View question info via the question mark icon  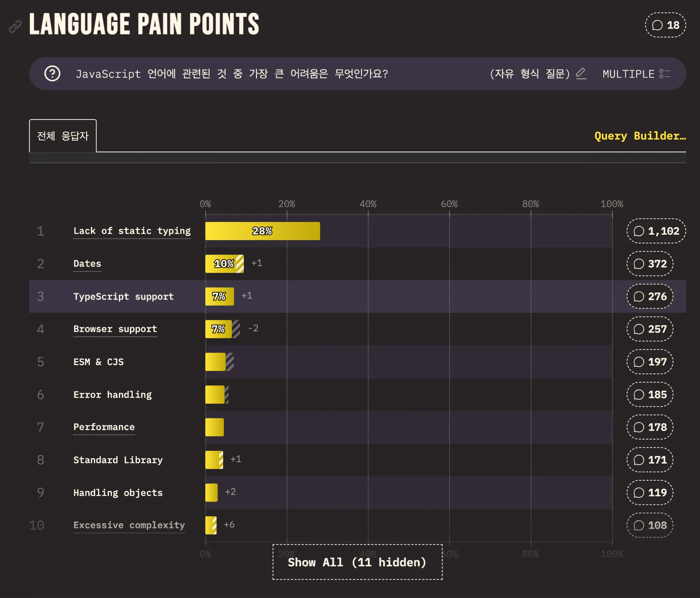tap(52, 73)
